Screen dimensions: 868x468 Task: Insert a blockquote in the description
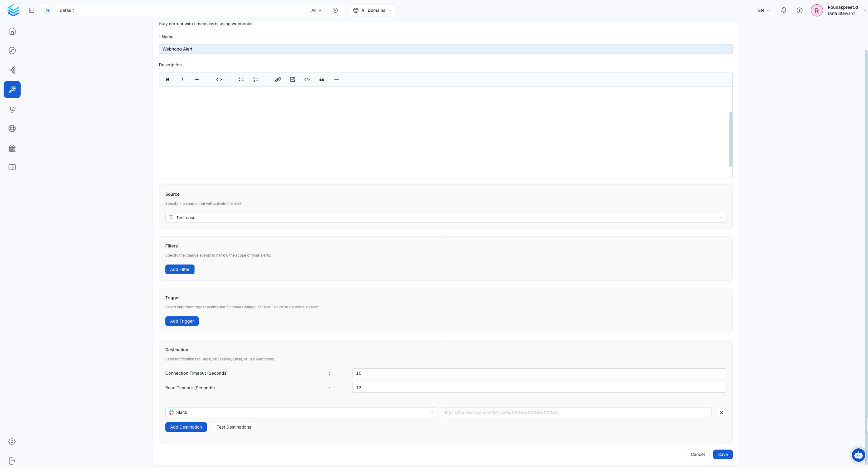(322, 79)
